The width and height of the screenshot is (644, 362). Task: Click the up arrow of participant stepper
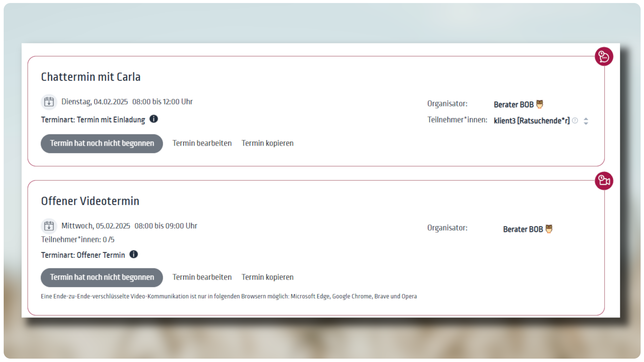pos(586,119)
